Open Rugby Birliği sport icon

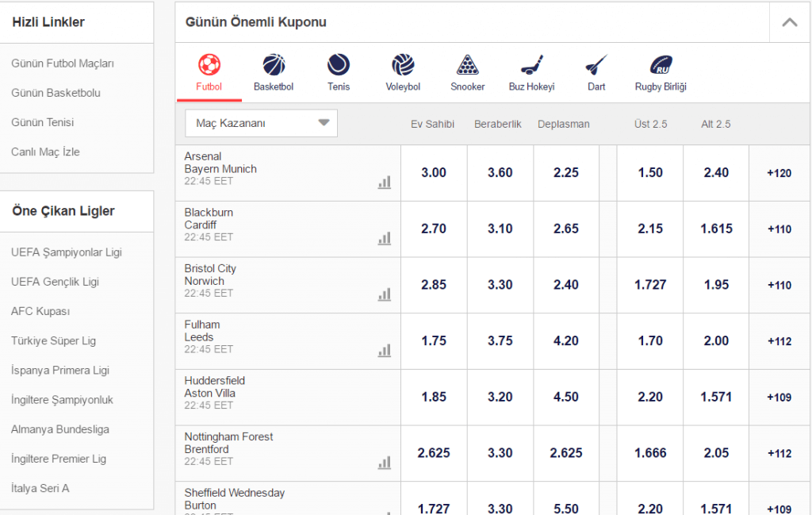coord(661,65)
